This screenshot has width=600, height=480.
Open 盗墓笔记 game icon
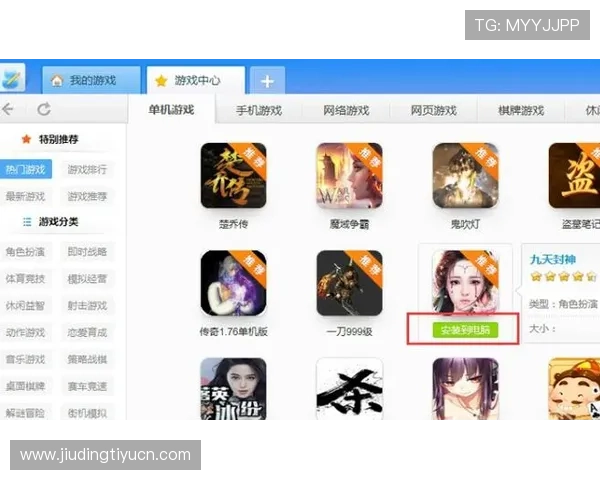(574, 175)
